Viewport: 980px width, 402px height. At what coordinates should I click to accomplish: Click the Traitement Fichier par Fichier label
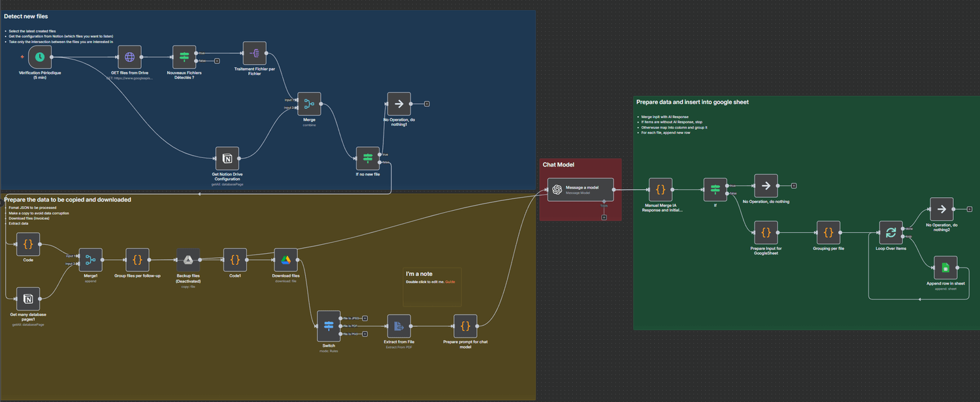255,71
